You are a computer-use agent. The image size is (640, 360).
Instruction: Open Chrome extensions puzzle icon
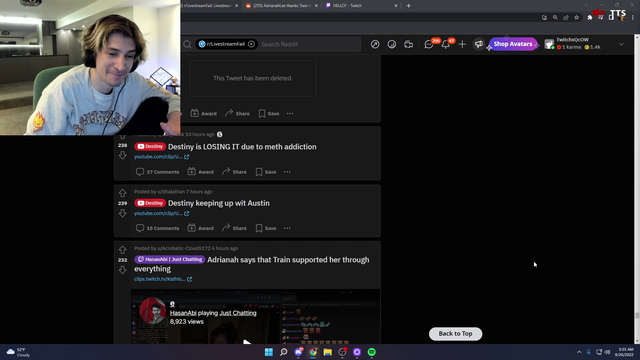(x=590, y=18)
